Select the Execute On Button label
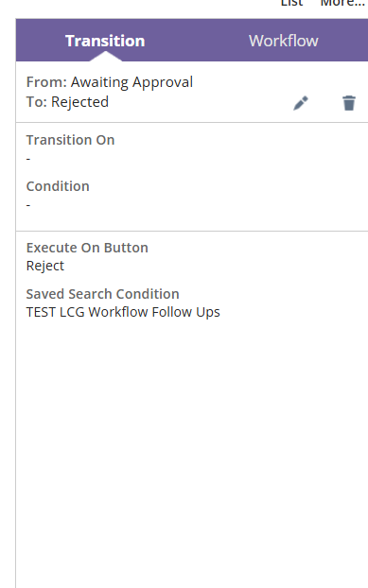368x588 pixels. [87, 248]
